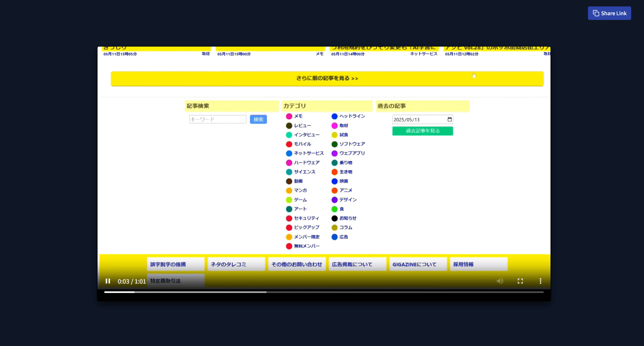Open 採用情報 footer link
This screenshot has height=346, width=644.
[x=479, y=264]
